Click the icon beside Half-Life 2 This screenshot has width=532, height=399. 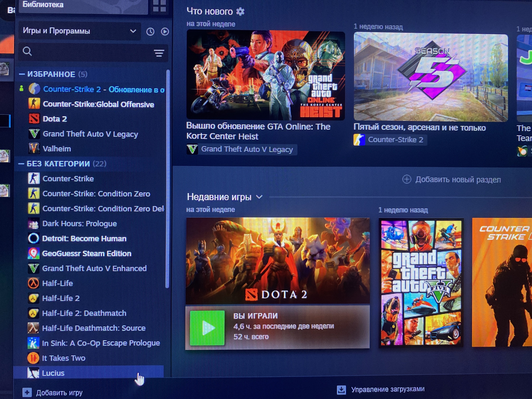coord(33,298)
